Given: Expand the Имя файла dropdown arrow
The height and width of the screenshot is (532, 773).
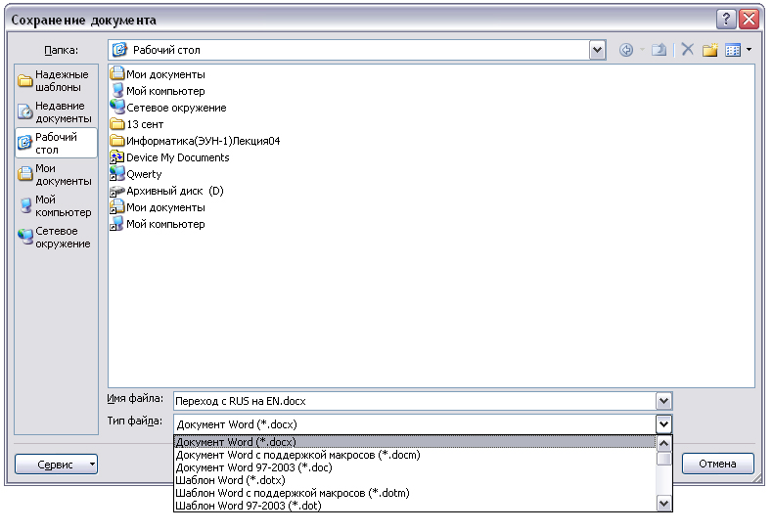Looking at the screenshot, I should click(x=663, y=401).
